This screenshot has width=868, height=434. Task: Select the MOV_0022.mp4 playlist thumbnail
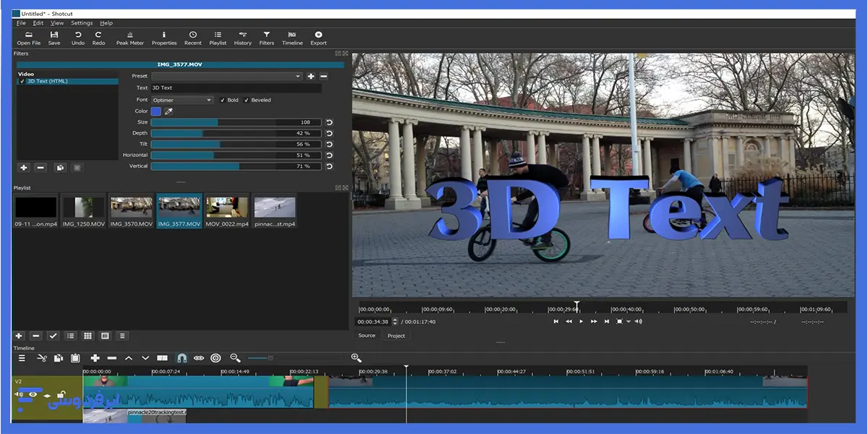227,211
